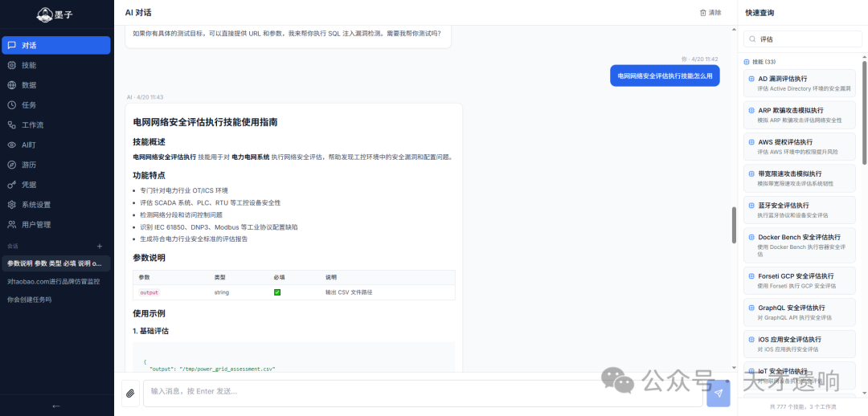The width and height of the screenshot is (868, 416).
Task: Click the paper-plane send message button
Action: click(718, 393)
